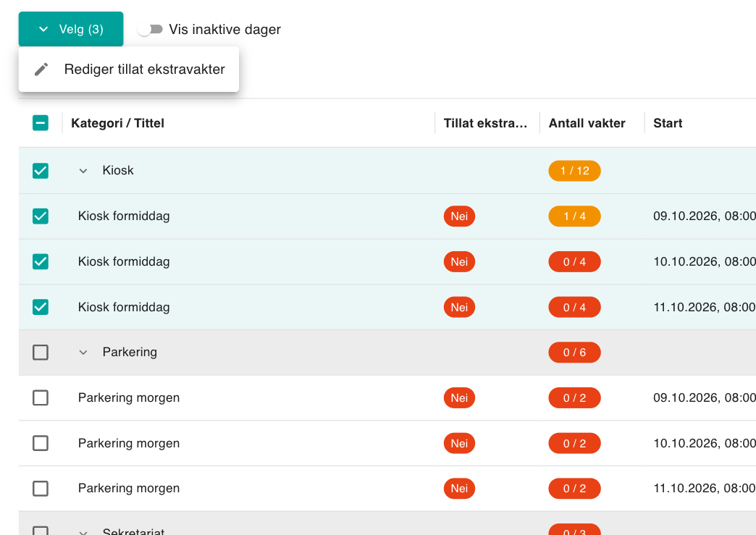The height and width of the screenshot is (535, 756).
Task: Click Kiosk formiddag title dated 10.10.2026
Action: (x=124, y=261)
